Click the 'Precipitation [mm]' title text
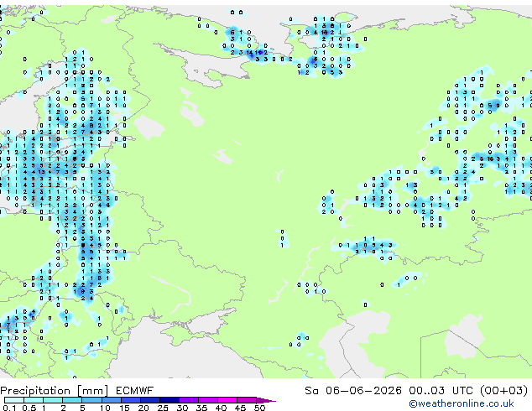 click(55, 391)
